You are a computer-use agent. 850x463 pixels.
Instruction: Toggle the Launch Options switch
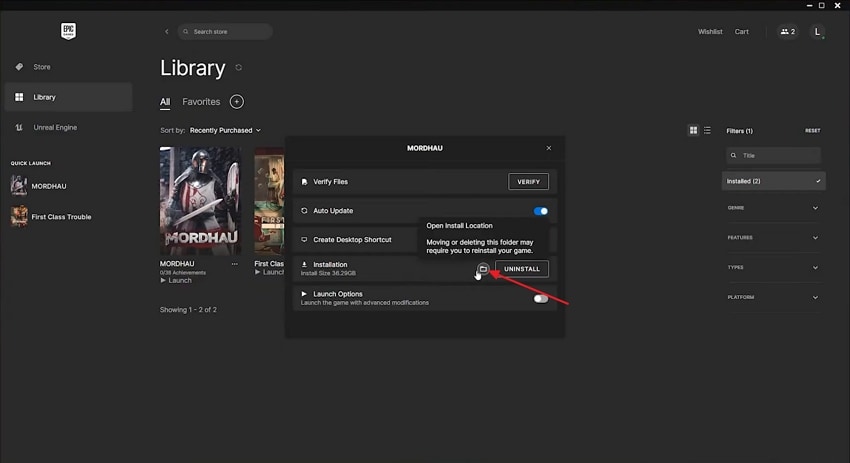point(540,299)
